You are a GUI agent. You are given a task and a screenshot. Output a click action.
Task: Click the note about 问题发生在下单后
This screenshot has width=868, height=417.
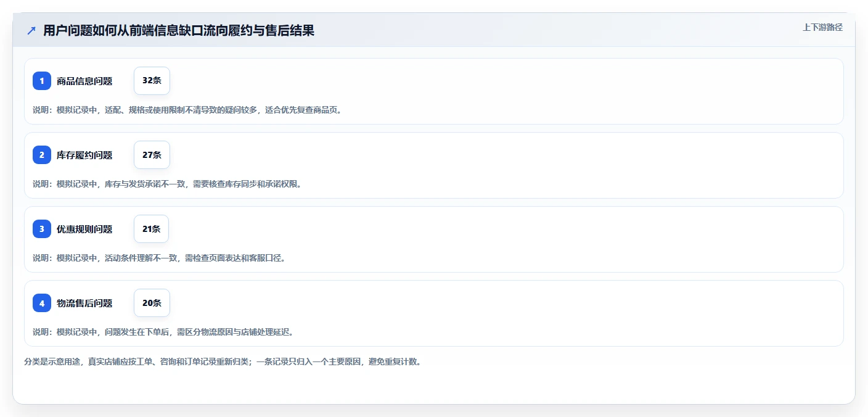click(x=163, y=332)
